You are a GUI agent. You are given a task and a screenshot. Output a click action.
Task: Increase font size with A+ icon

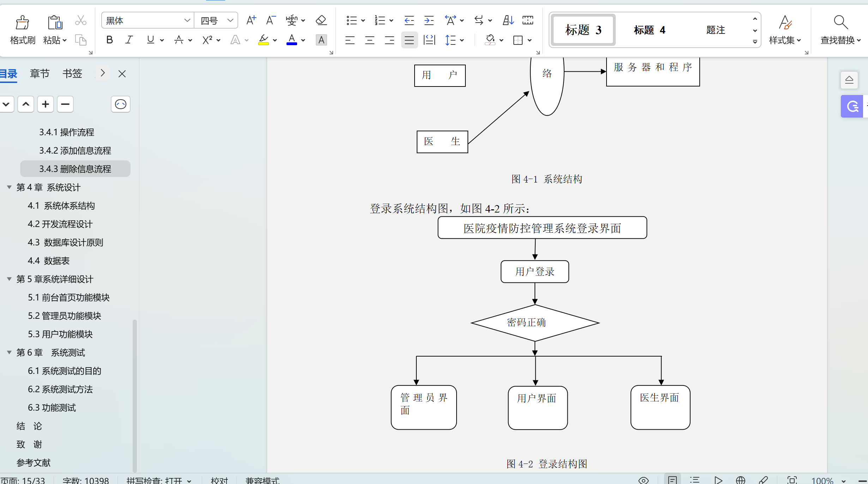point(251,20)
